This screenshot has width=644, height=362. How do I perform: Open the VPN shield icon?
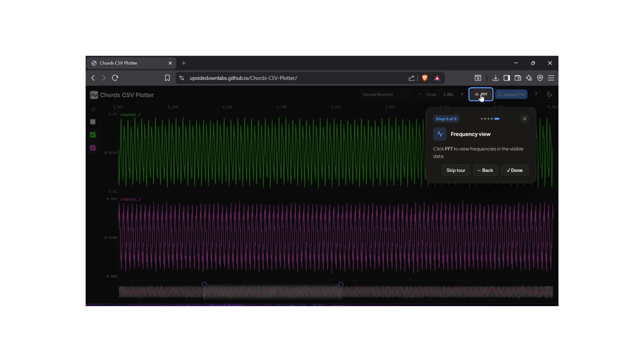(540, 78)
